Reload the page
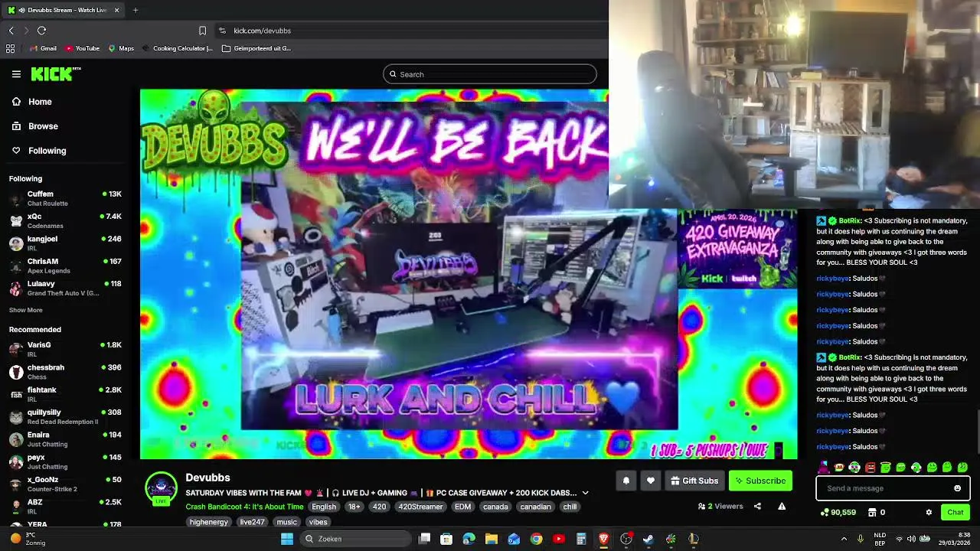980x551 pixels. 41,31
